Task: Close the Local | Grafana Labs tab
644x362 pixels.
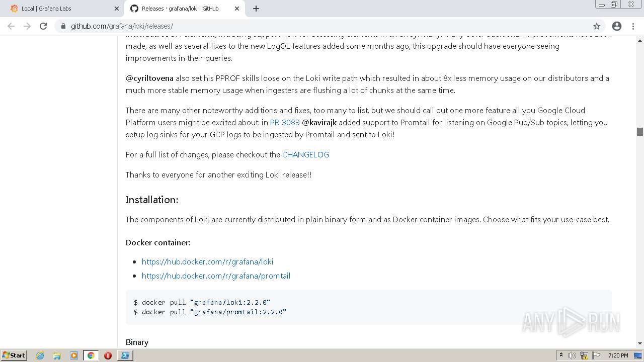Action: click(117, 9)
